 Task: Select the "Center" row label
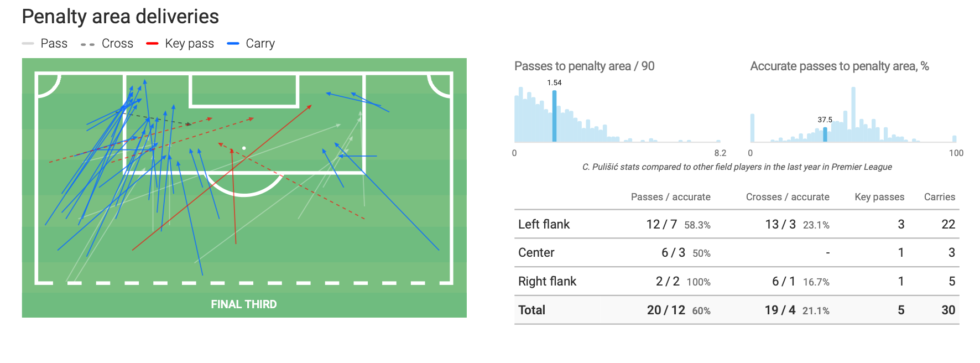536,253
